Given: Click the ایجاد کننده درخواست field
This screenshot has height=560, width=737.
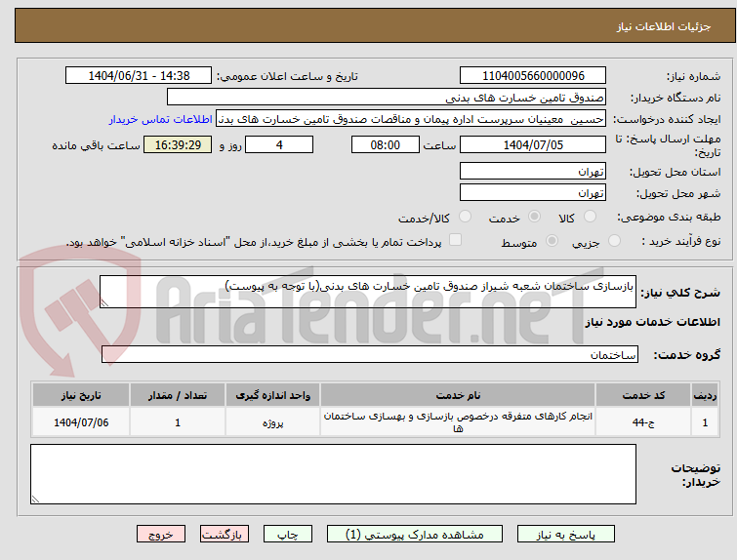Looking at the screenshot, I should tap(411, 119).
